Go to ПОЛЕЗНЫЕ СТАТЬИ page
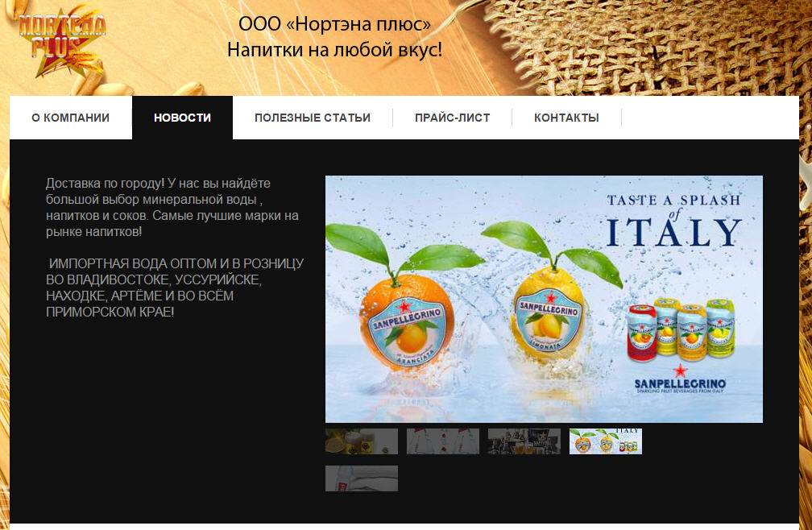This screenshot has height=530, width=812. pyautogui.click(x=313, y=118)
